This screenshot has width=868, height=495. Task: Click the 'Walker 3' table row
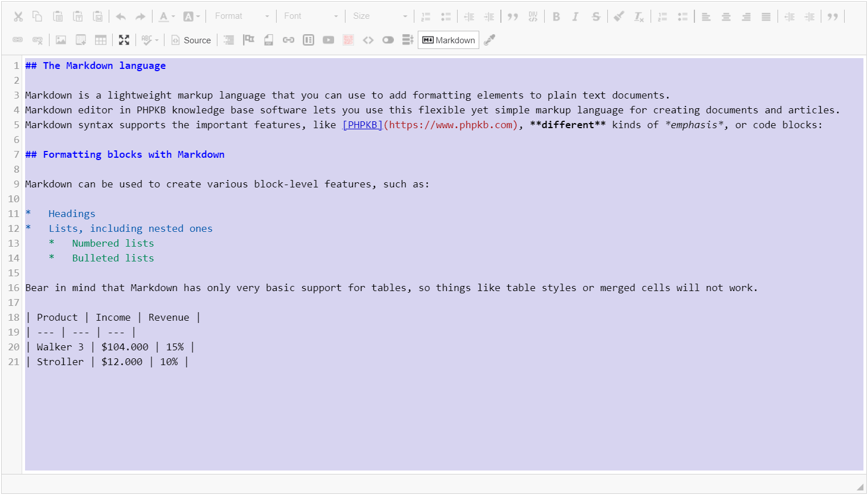tap(110, 347)
